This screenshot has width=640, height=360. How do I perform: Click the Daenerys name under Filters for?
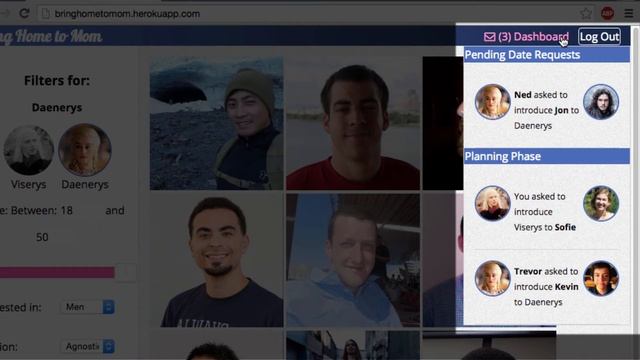coord(57,107)
